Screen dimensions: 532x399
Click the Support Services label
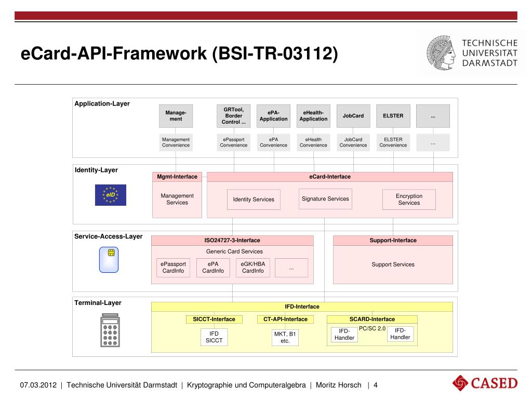click(x=393, y=264)
